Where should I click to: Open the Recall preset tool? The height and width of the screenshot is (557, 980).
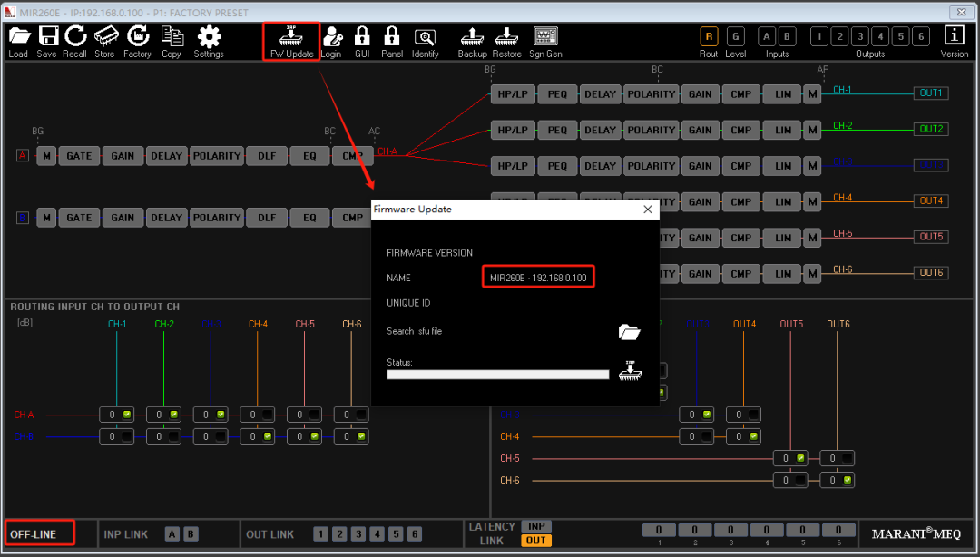click(75, 36)
